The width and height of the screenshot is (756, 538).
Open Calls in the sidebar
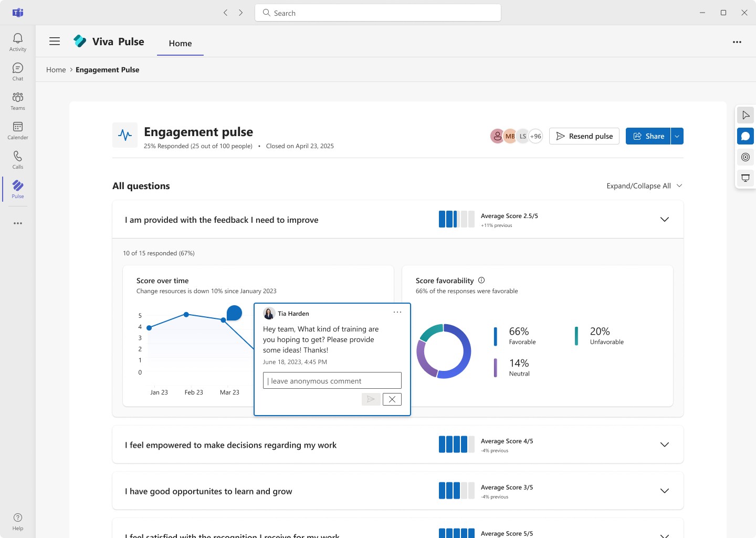pyautogui.click(x=18, y=160)
